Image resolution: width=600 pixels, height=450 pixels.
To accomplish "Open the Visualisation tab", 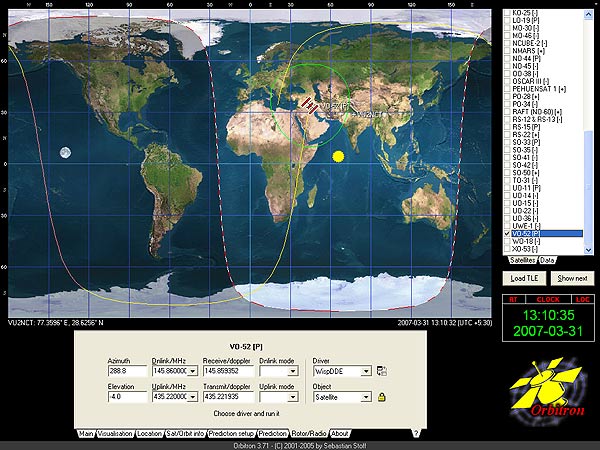I will click(x=115, y=434).
